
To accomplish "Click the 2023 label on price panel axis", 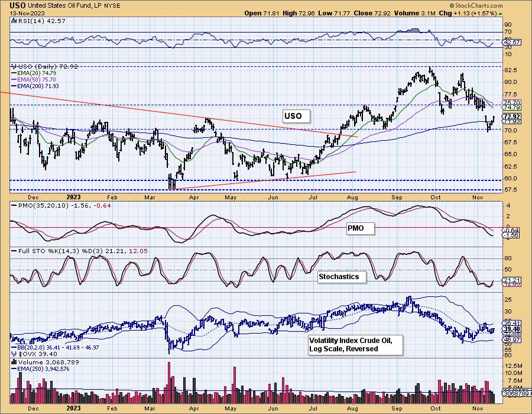I will click(x=74, y=197).
